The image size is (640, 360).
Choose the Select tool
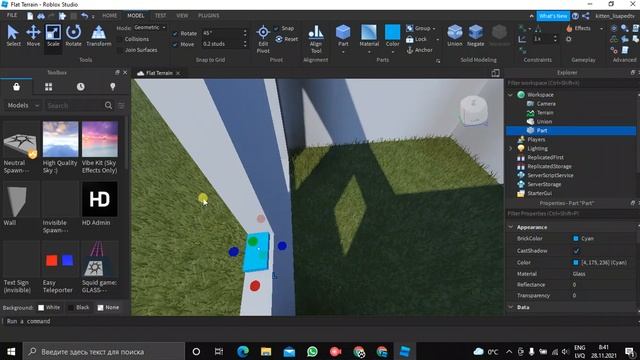pyautogui.click(x=13, y=36)
